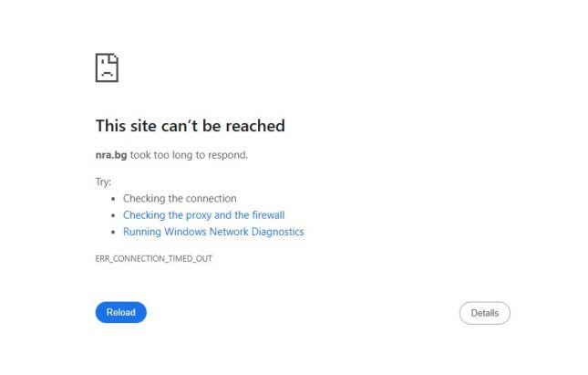Open "Checking the proxy and the firewall" link

click(x=203, y=215)
